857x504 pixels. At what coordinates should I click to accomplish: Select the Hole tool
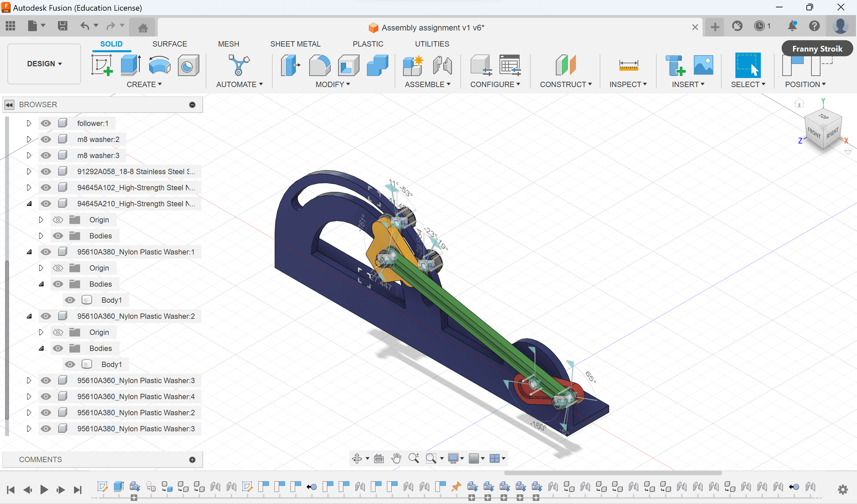coord(188,65)
